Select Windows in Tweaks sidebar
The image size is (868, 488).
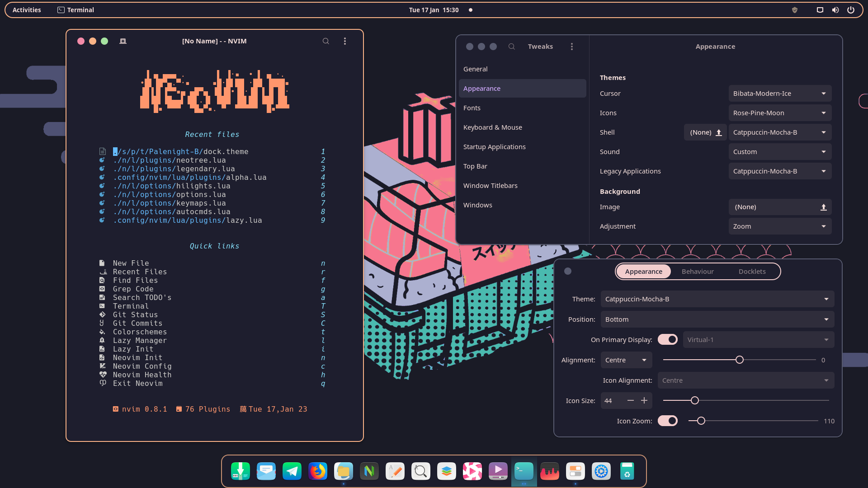point(522,205)
